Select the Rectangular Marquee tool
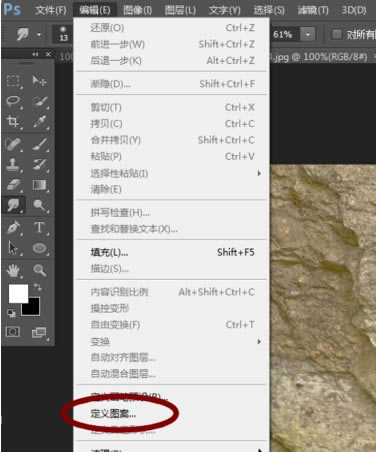 [13, 81]
